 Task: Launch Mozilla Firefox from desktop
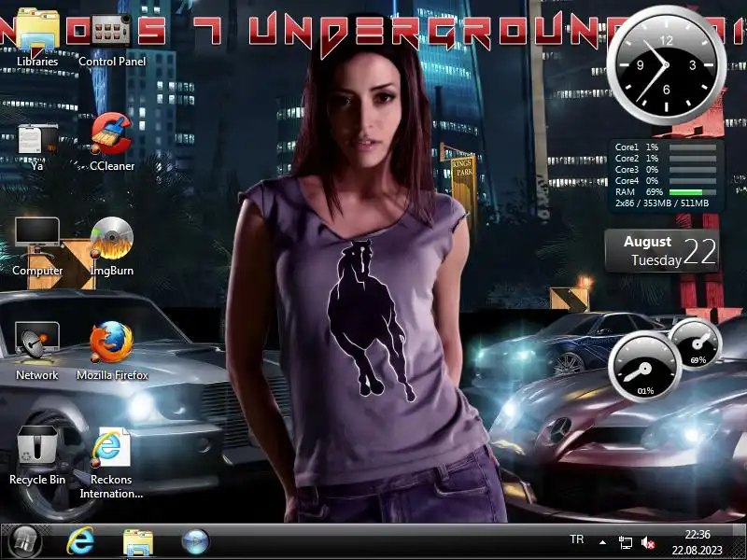click(112, 350)
